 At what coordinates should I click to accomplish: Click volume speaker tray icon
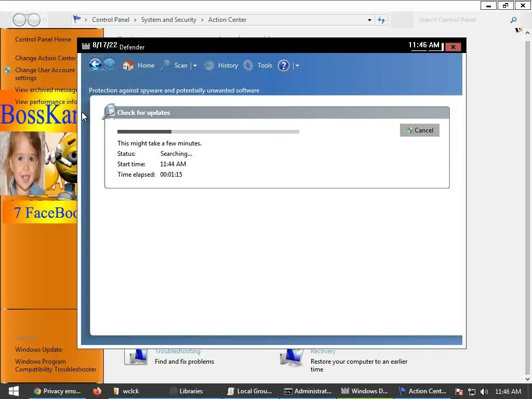[x=484, y=392]
